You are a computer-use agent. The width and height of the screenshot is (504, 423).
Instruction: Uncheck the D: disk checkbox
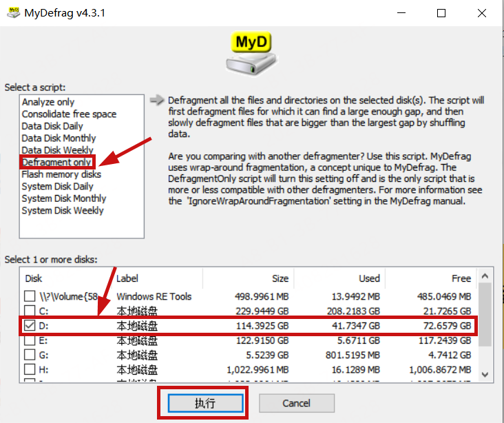click(30, 326)
